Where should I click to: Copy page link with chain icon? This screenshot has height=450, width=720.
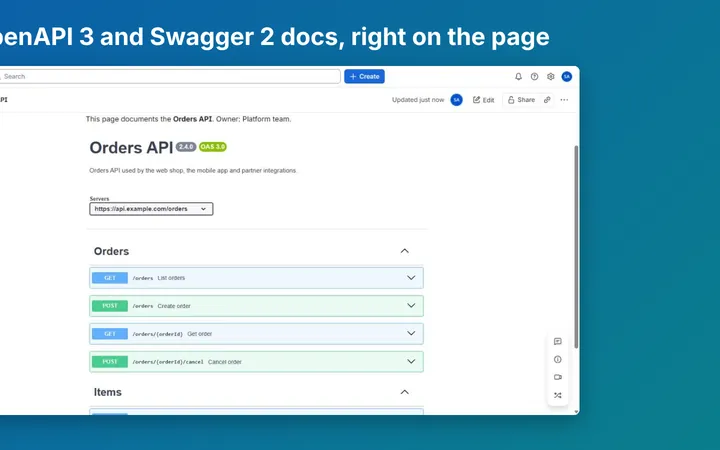point(547,100)
